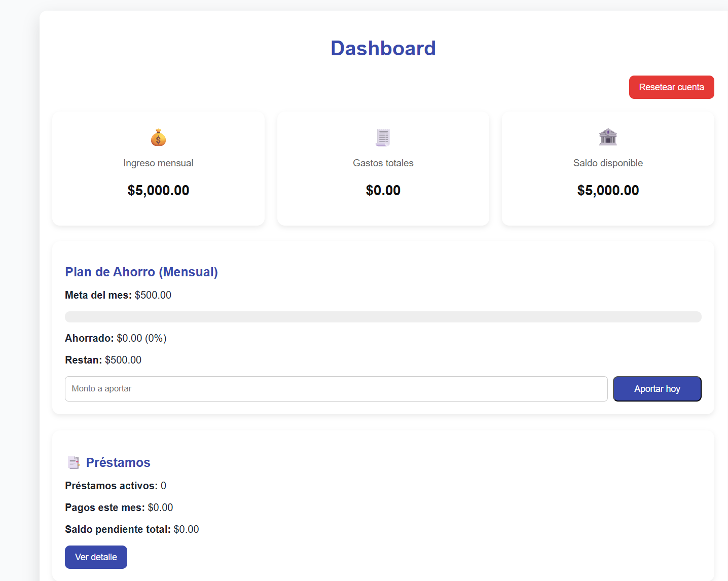Click the Saldo pendiente total line

(x=132, y=529)
